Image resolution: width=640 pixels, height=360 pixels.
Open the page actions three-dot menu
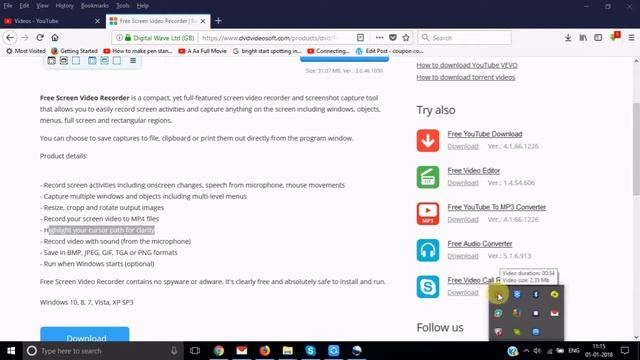tap(380, 38)
